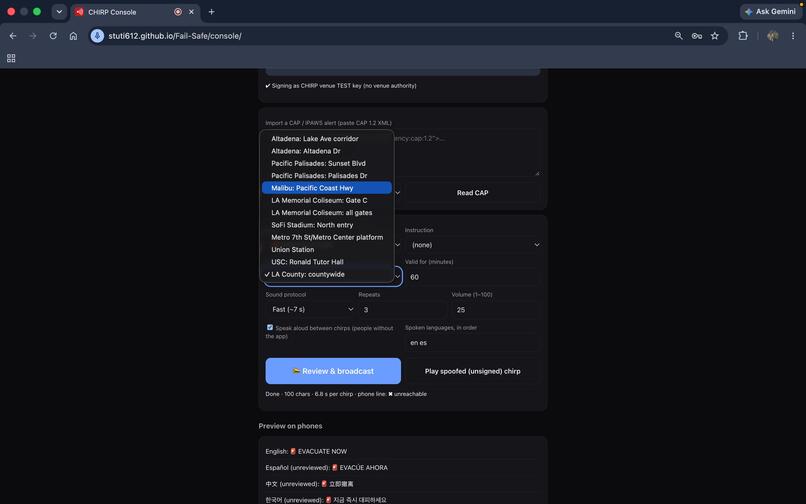This screenshot has width=806, height=504.
Task: Open a new browser tab
Action: [x=211, y=11]
